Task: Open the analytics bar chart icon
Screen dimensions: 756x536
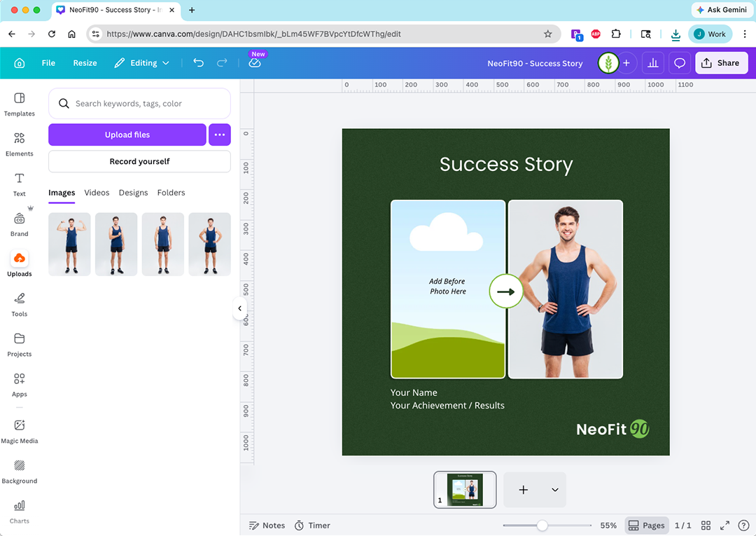Action: [652, 63]
